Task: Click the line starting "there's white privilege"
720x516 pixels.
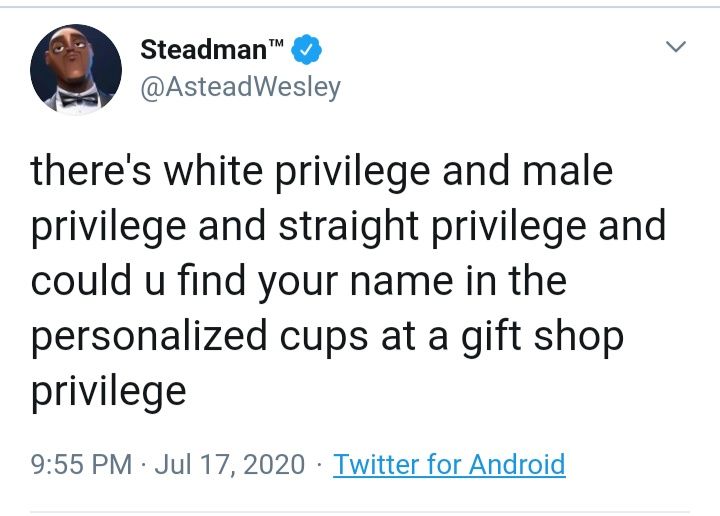Action: (x=321, y=171)
